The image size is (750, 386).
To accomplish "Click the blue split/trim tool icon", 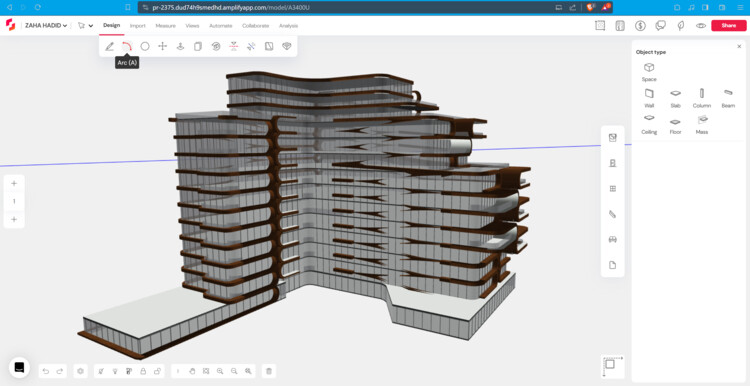I will tap(251, 46).
